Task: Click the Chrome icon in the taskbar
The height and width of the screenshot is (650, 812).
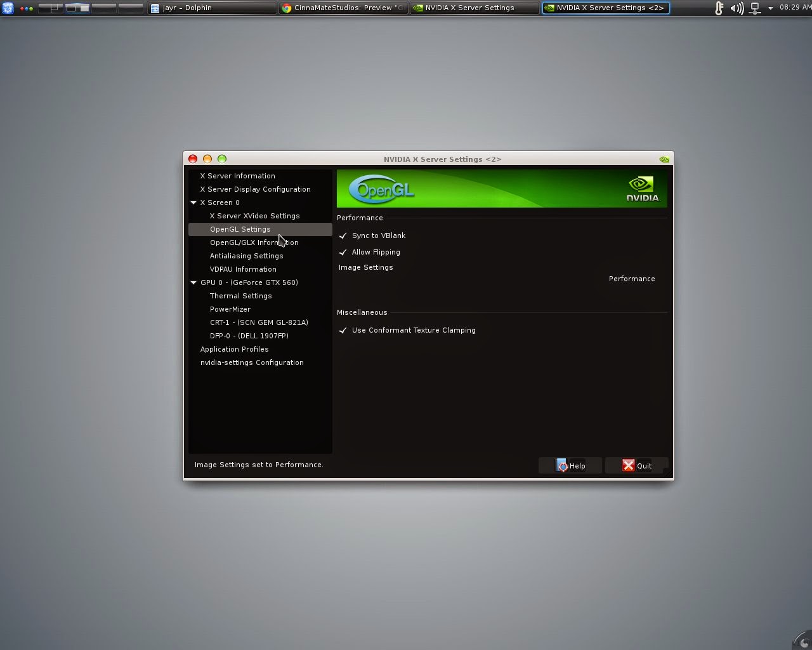Action: click(x=287, y=8)
